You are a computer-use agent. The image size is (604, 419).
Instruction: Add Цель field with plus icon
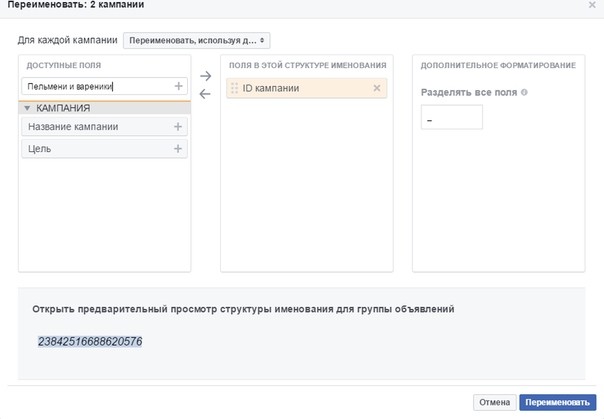click(178, 149)
